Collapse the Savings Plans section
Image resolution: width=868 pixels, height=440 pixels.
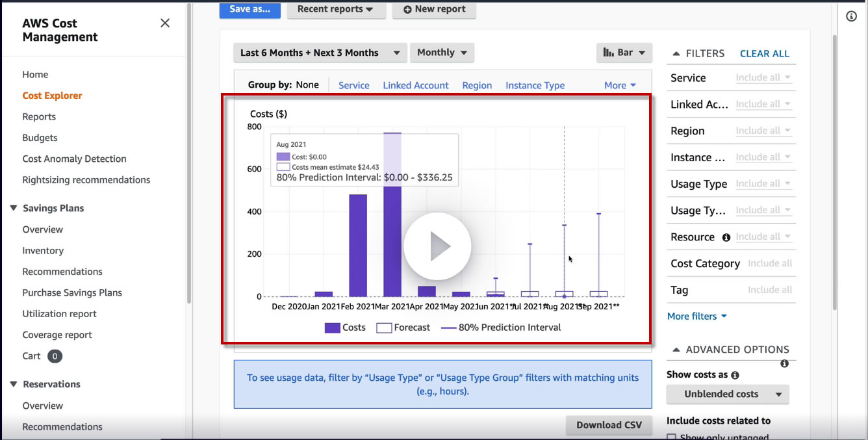pyautogui.click(x=13, y=208)
